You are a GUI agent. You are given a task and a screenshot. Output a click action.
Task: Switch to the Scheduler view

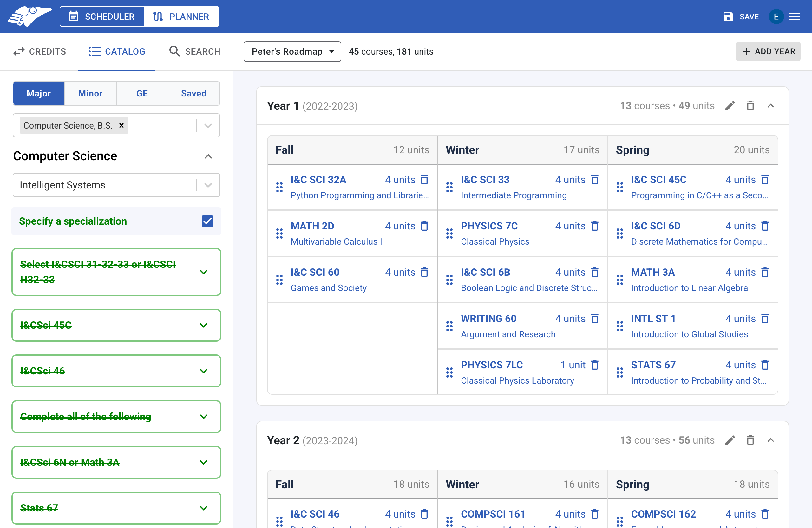(102, 16)
